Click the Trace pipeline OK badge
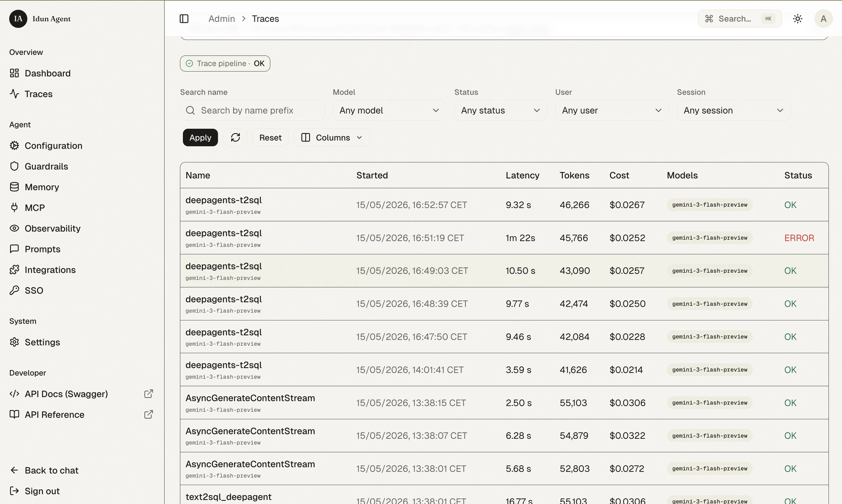Screen dimensions: 842x504 pos(225,64)
